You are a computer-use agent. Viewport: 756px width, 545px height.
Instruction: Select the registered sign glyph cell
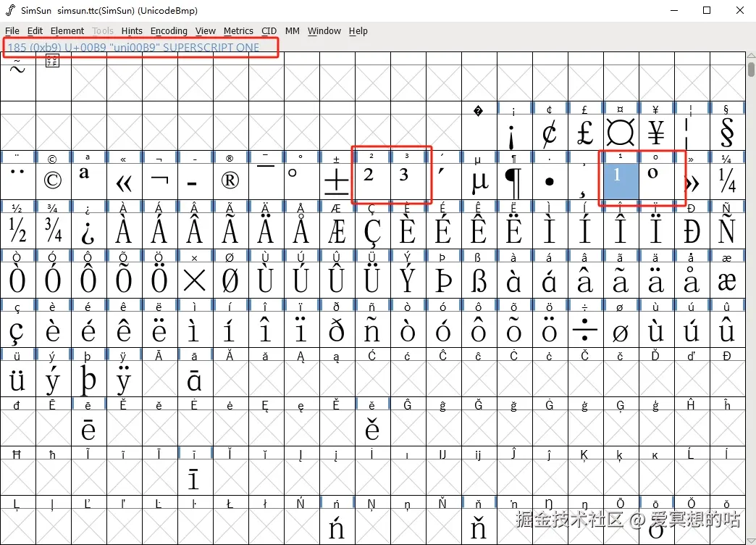point(231,181)
